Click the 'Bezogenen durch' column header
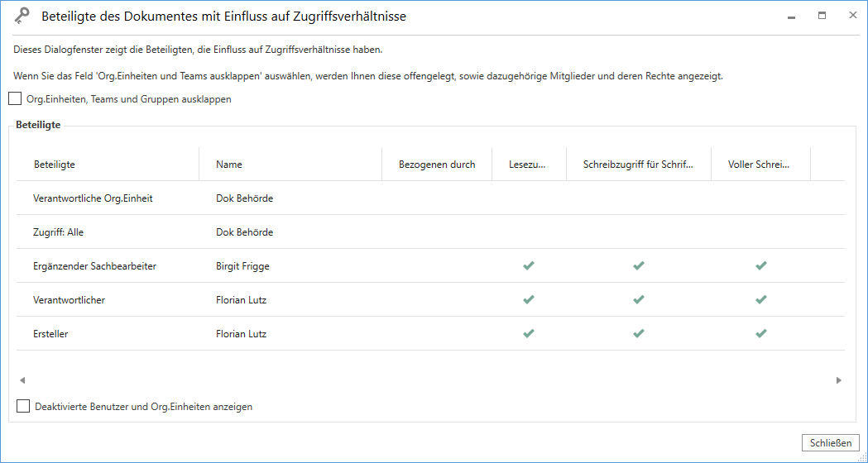Image resolution: width=868 pixels, height=463 pixels. coord(437,165)
